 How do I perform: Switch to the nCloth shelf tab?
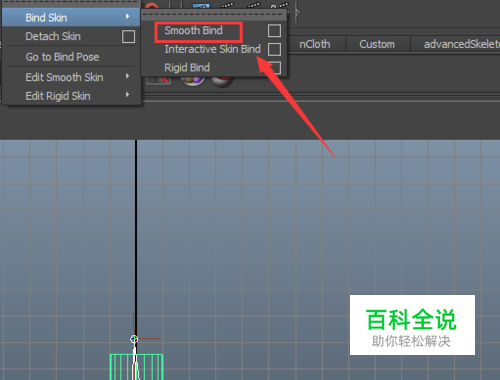pyautogui.click(x=315, y=44)
